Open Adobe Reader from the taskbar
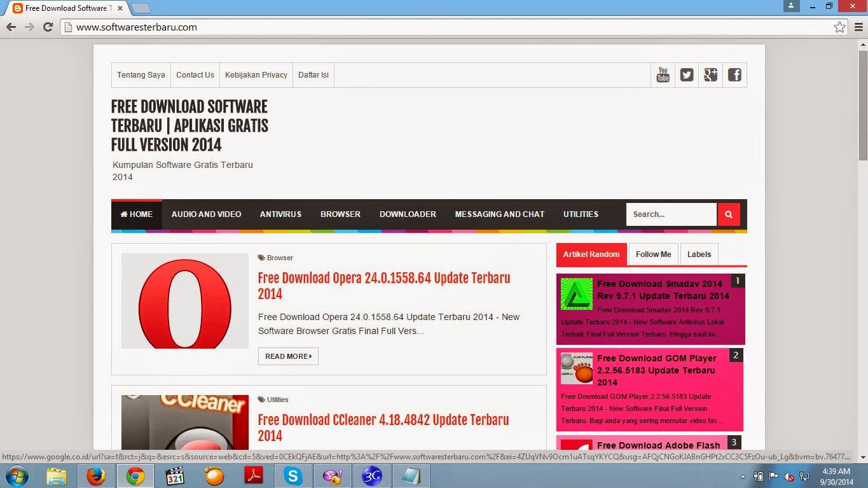868x488 pixels. tap(254, 476)
